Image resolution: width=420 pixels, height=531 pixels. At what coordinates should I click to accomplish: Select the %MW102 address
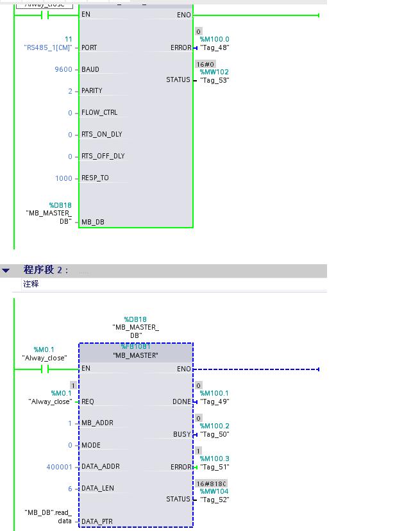pos(214,72)
